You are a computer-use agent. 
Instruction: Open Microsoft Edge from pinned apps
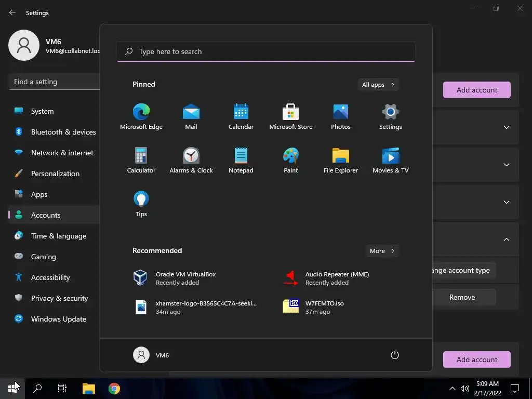tap(141, 116)
